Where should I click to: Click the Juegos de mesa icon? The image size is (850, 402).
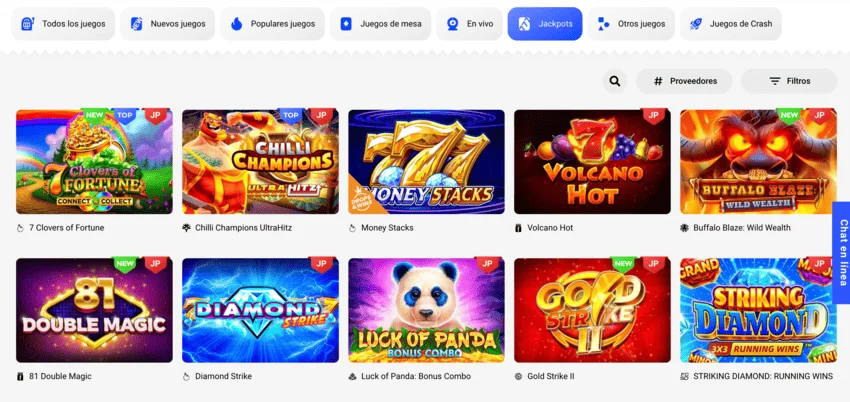click(x=346, y=24)
